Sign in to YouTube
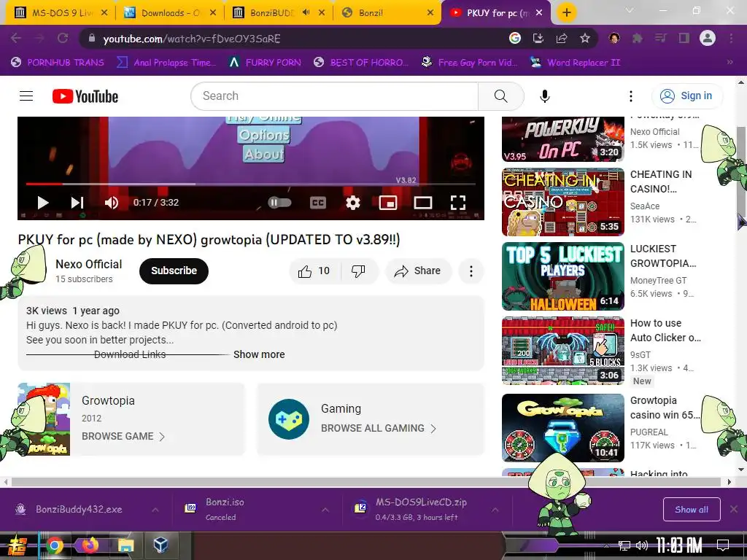Screen dimensions: 747x560 click(686, 96)
